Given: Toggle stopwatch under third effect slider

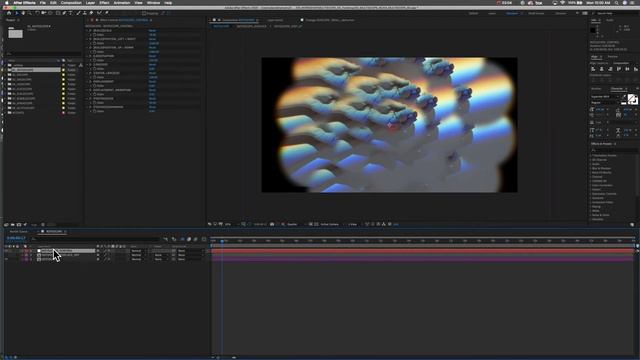Looking at the screenshot, I should click(x=95, y=52).
